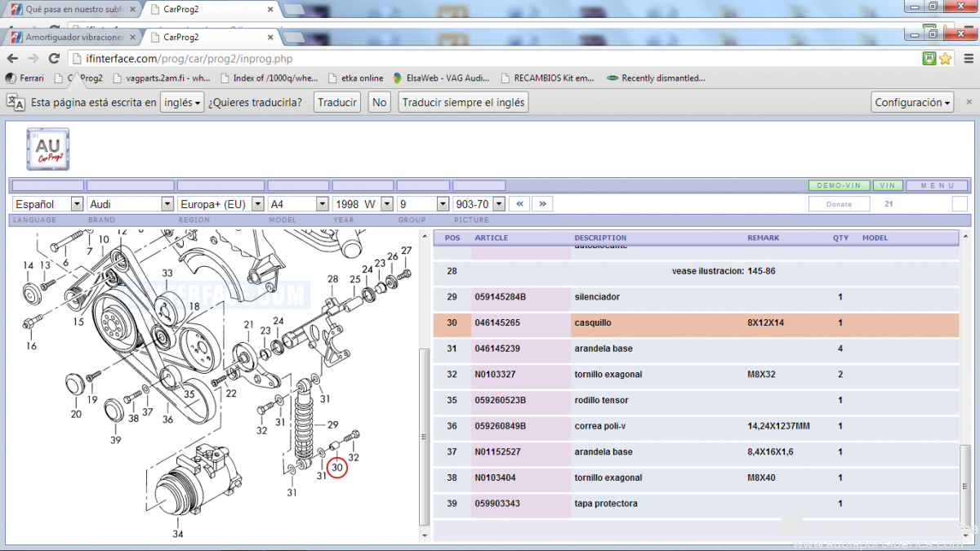
Task: Open the Language dropdown showing Español
Action: click(48, 204)
